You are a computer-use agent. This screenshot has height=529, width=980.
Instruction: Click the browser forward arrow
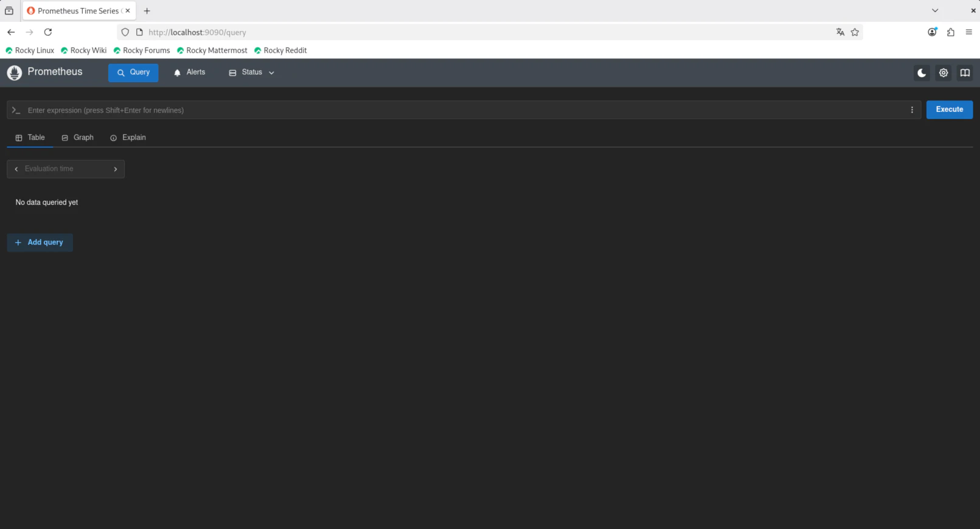29,32
